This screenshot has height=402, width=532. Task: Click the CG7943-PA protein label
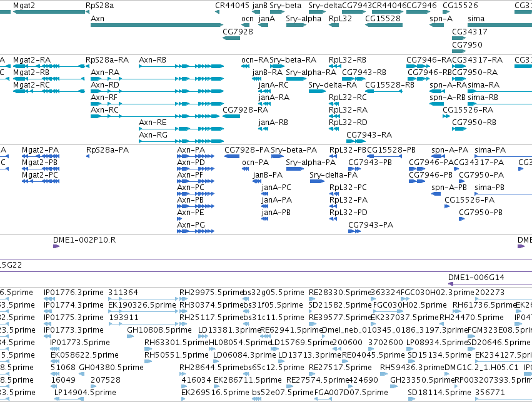(x=371, y=225)
